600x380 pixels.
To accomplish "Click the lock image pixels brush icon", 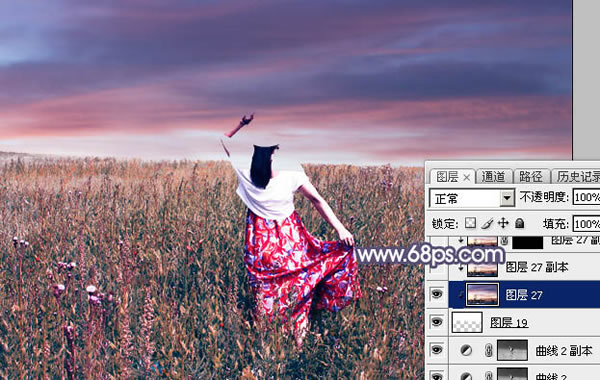I will 487,223.
